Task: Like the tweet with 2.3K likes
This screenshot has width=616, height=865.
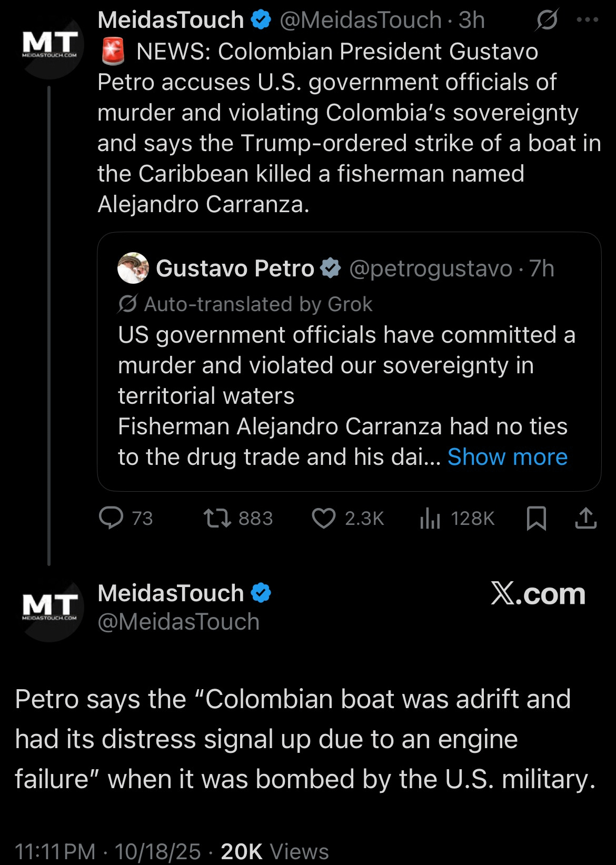Action: click(x=324, y=518)
